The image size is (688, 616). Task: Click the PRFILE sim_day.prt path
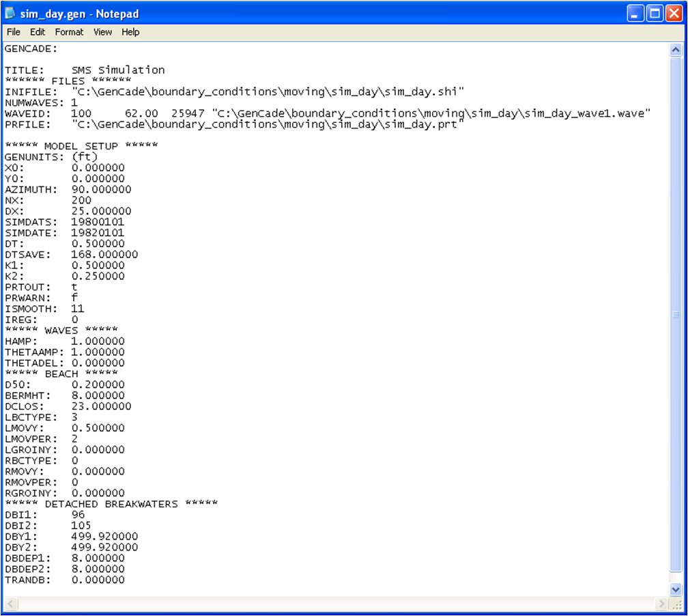[268, 124]
